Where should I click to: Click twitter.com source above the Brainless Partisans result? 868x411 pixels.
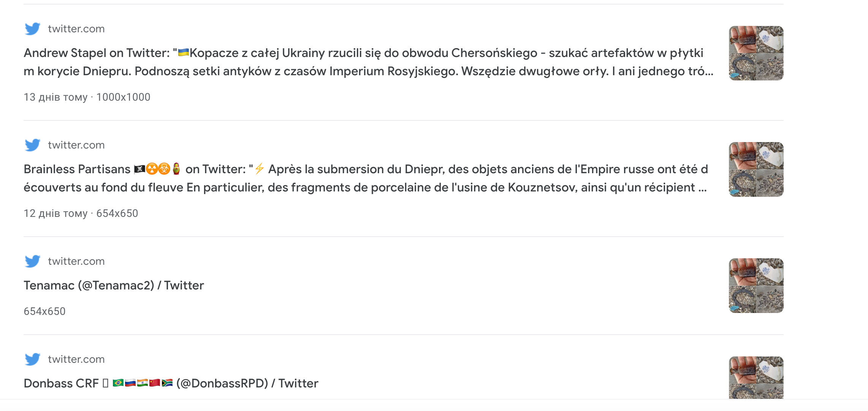click(x=76, y=145)
